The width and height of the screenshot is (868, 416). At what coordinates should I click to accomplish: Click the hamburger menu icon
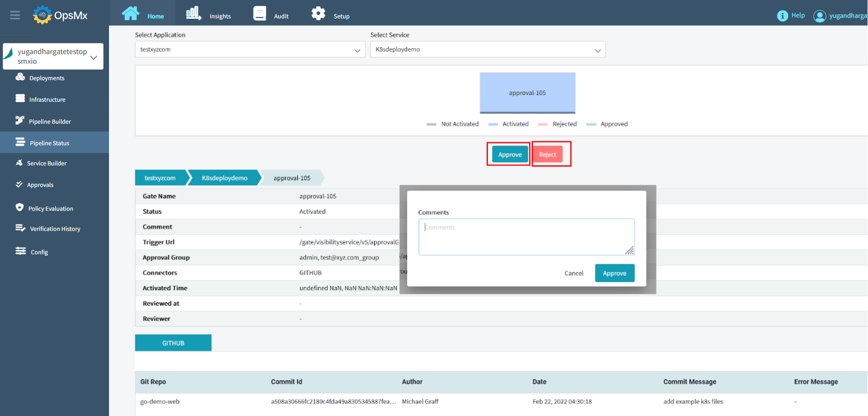(15, 15)
